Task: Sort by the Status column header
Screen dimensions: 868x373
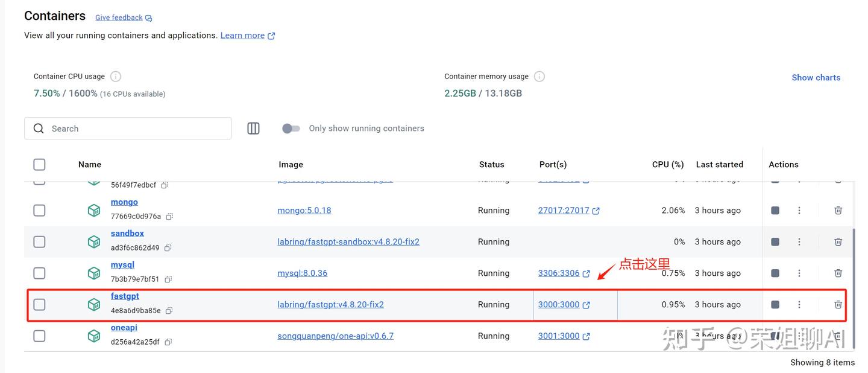Action: (x=491, y=164)
